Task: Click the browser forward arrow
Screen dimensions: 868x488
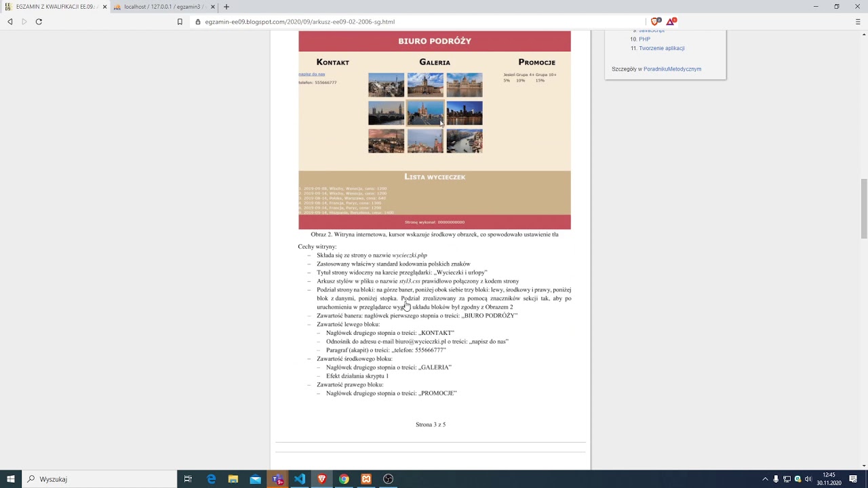Action: click(24, 22)
